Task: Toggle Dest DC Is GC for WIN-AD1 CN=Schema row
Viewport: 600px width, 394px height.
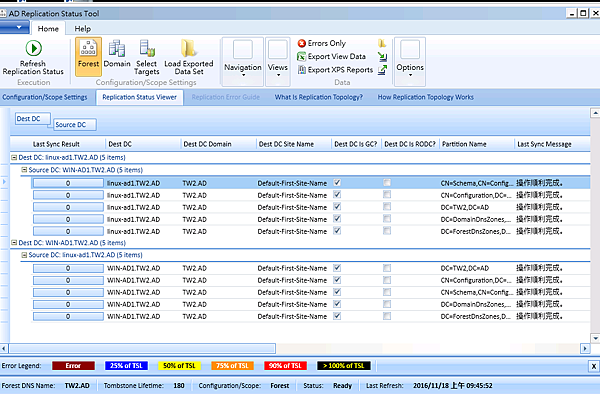Action: click(x=337, y=292)
